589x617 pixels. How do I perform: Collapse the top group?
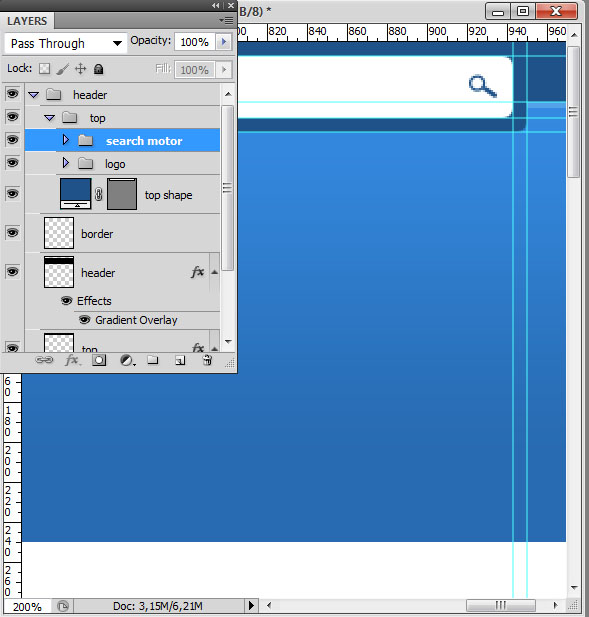tap(50, 118)
